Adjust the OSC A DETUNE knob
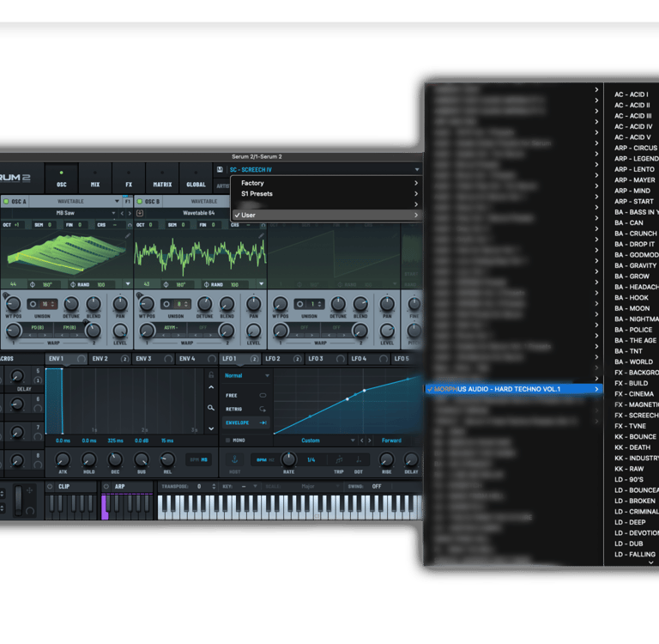The image size is (659, 644). pos(71,304)
